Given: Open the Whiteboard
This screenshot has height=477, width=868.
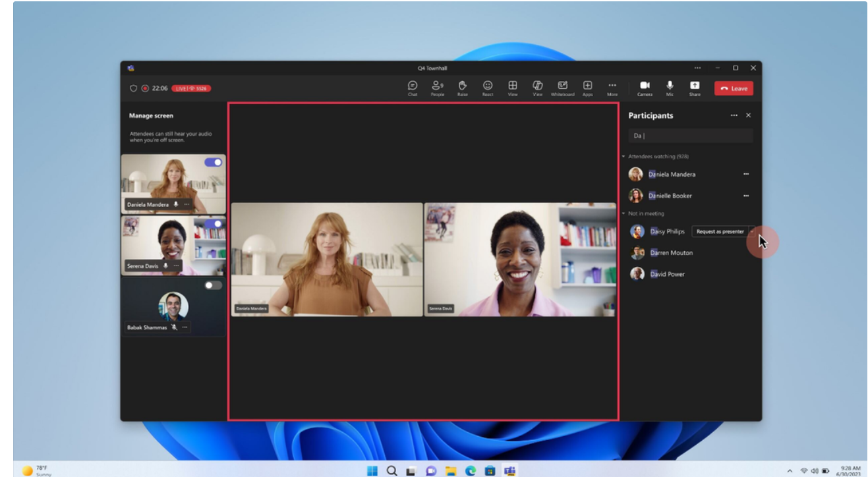Looking at the screenshot, I should point(563,88).
